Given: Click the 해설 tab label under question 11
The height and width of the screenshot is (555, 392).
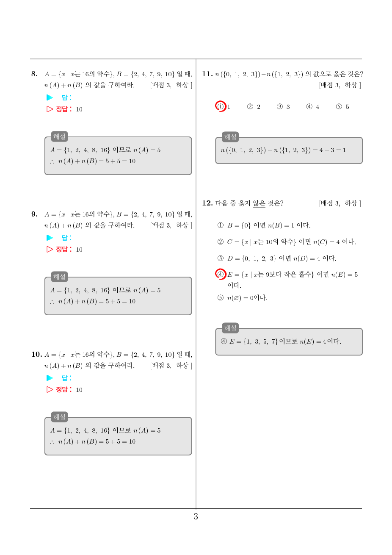Looking at the screenshot, I should (x=231, y=137).
